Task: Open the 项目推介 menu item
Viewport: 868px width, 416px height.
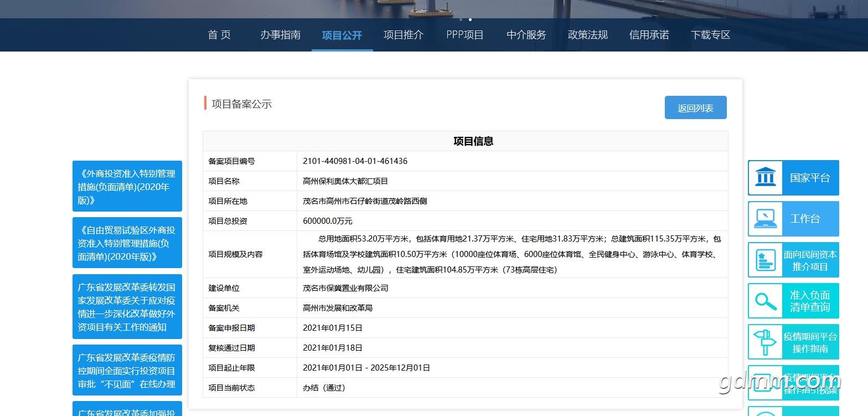Action: tap(403, 35)
